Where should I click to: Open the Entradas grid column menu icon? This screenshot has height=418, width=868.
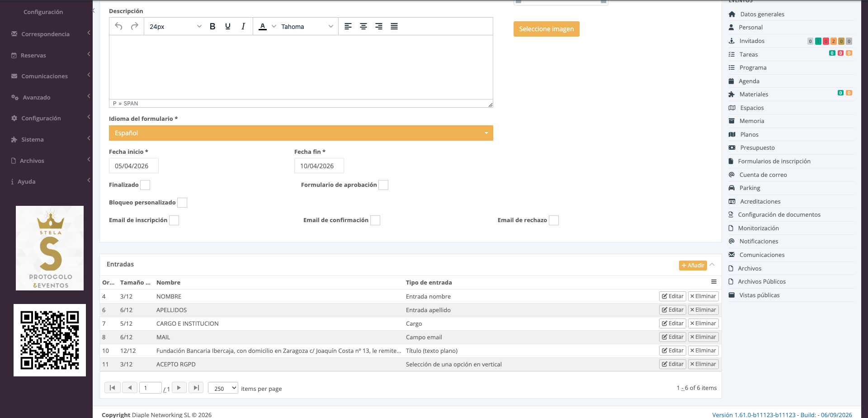(714, 282)
